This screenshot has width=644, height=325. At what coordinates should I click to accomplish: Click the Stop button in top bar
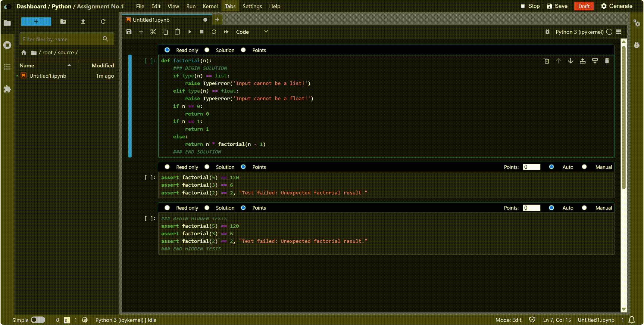coord(530,6)
